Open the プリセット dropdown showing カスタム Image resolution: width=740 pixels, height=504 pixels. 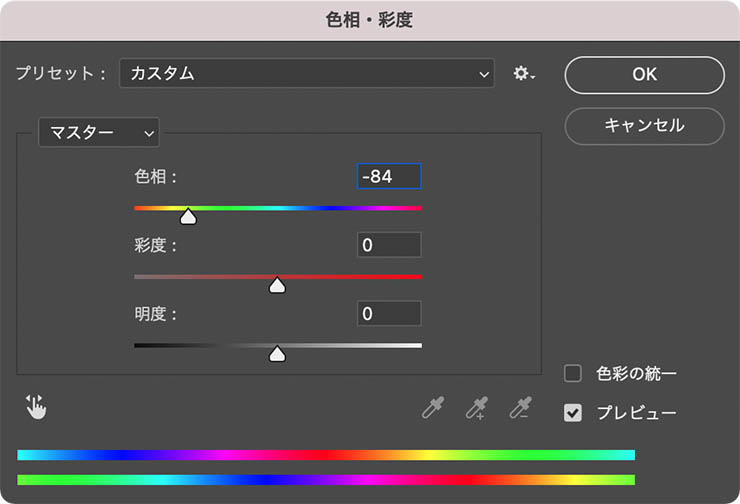[306, 73]
